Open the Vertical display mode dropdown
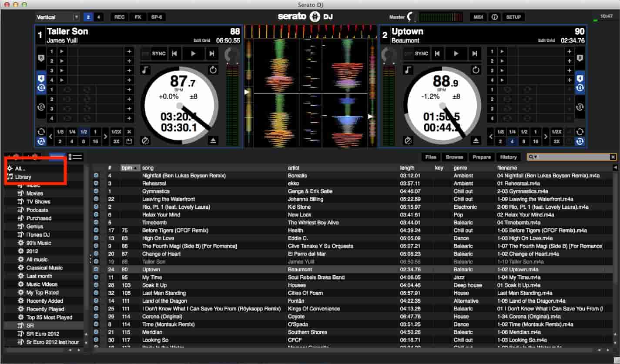 (58, 17)
